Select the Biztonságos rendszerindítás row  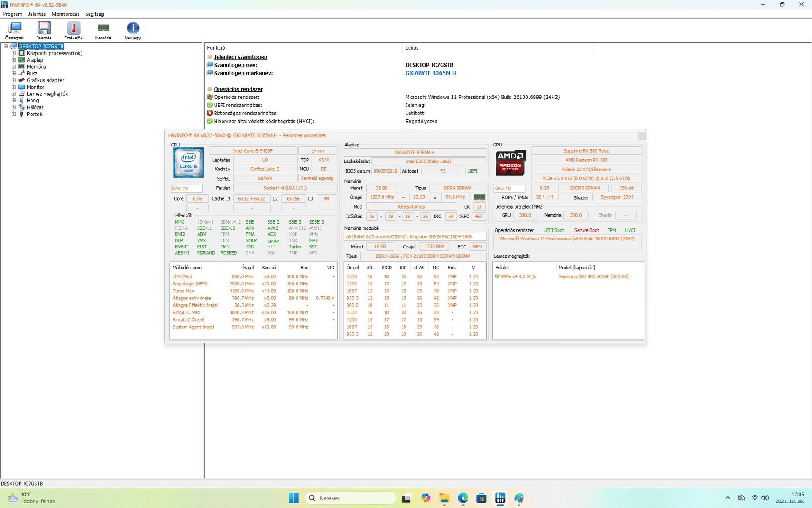point(246,113)
